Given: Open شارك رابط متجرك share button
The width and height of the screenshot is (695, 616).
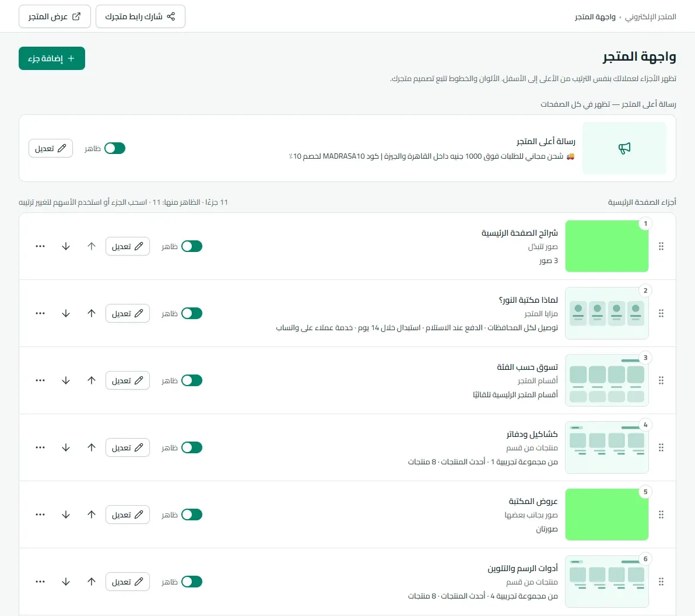Looking at the screenshot, I should point(140,16).
